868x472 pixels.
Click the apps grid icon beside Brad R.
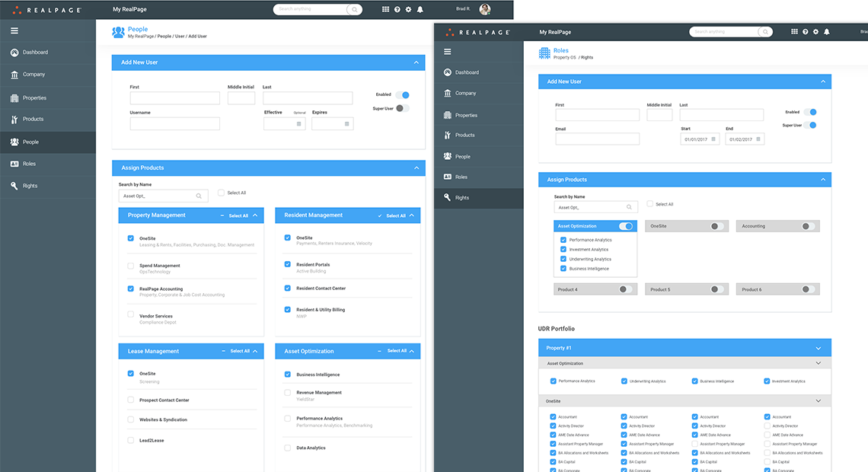pos(385,9)
